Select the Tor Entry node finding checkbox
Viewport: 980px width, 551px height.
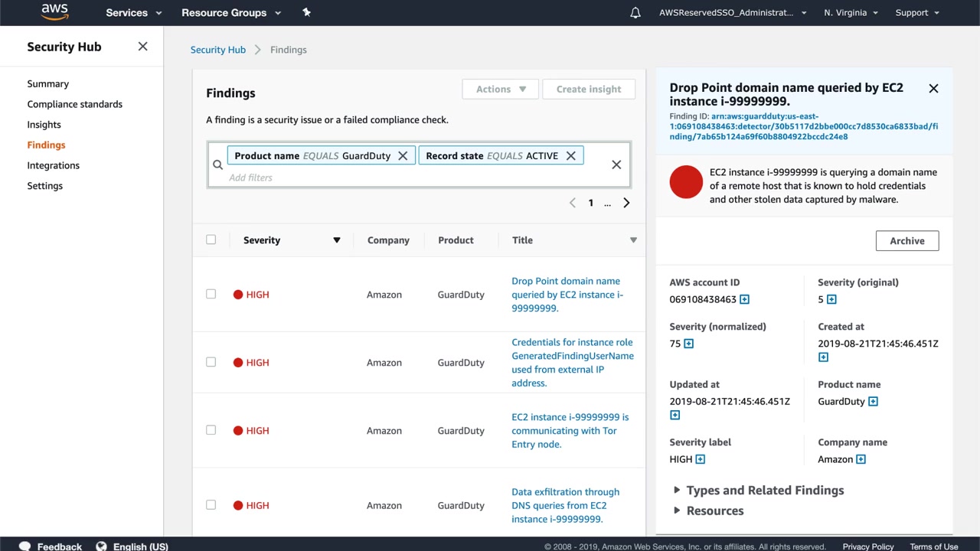[211, 430]
